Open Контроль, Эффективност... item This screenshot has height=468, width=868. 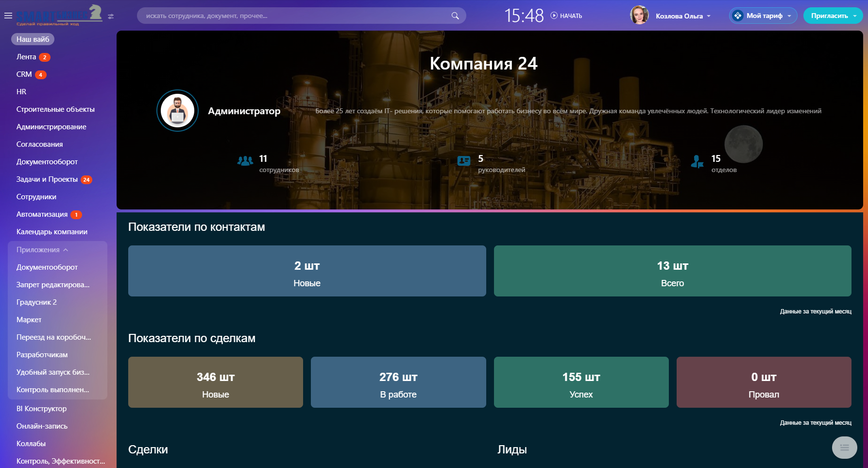[61, 461]
